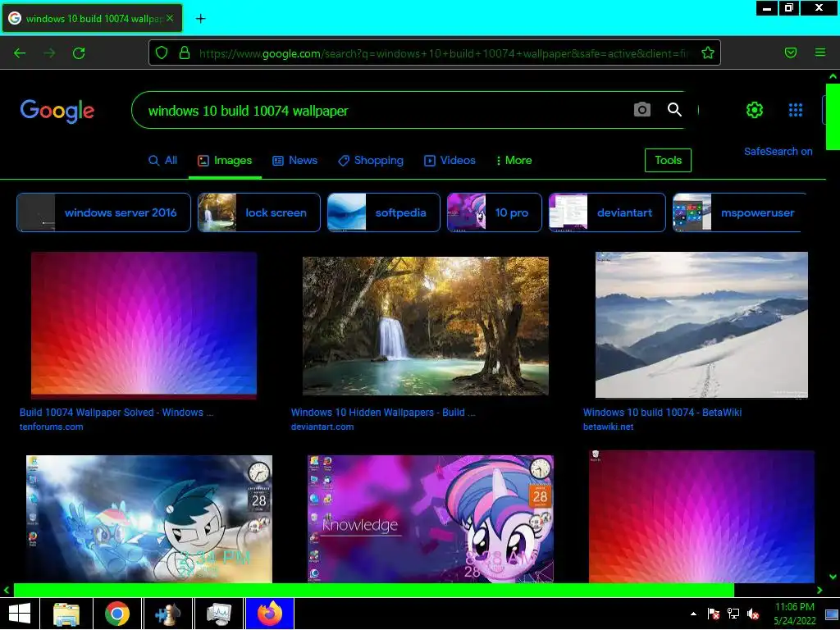The height and width of the screenshot is (630, 840).
Task: Click the horizontal scrollbar left arrow
Action: tap(7, 590)
